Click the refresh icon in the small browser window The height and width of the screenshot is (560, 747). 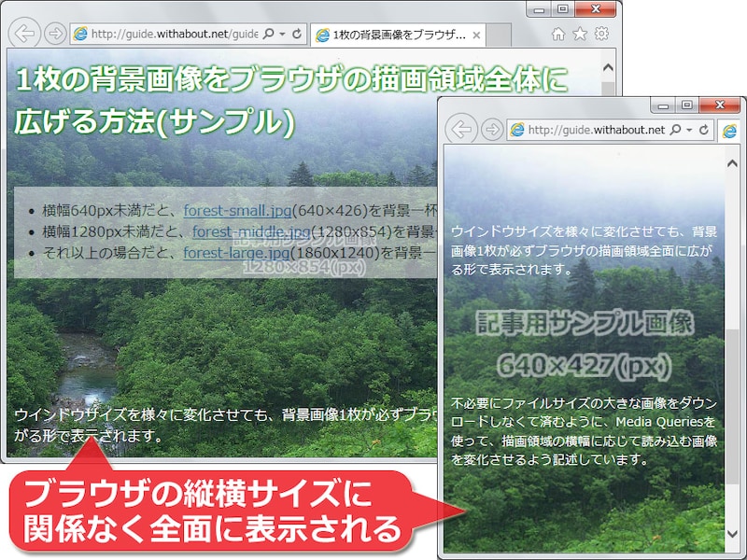[704, 130]
